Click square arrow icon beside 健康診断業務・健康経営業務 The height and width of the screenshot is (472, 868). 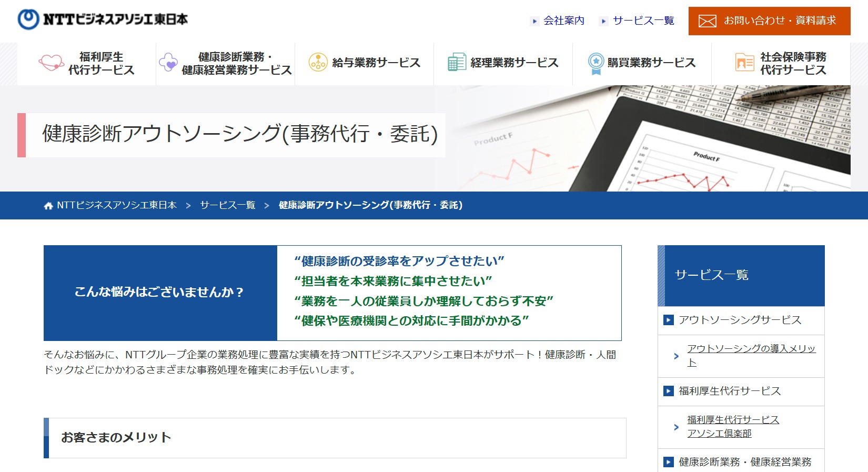pyautogui.click(x=669, y=462)
